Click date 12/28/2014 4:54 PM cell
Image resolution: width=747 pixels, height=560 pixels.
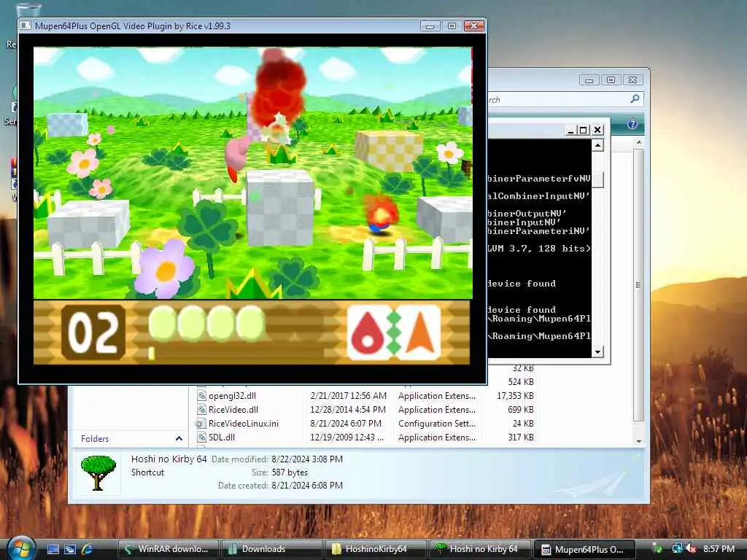pos(348,410)
